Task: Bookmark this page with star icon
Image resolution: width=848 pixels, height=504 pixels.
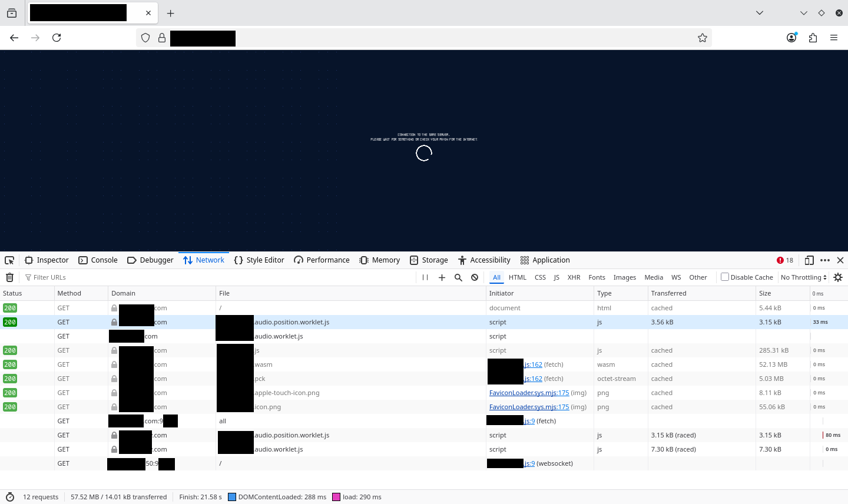Action: tap(702, 38)
